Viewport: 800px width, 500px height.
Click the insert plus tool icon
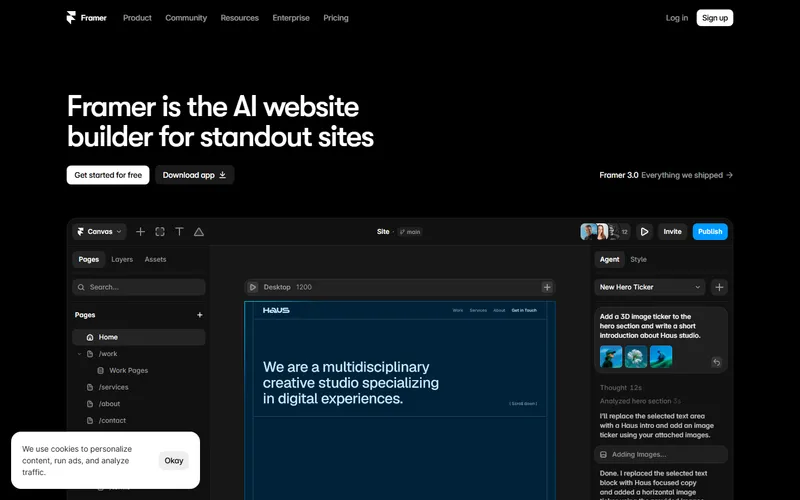pos(140,232)
